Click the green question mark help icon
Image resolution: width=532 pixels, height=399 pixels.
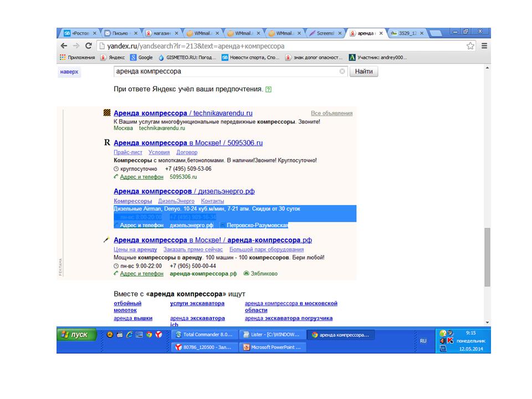point(268,90)
